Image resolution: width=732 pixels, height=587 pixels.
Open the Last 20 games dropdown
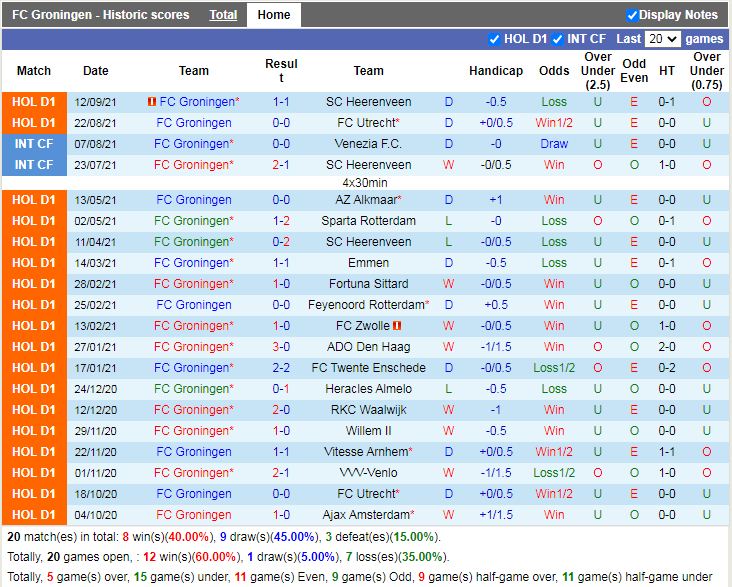pyautogui.click(x=661, y=39)
